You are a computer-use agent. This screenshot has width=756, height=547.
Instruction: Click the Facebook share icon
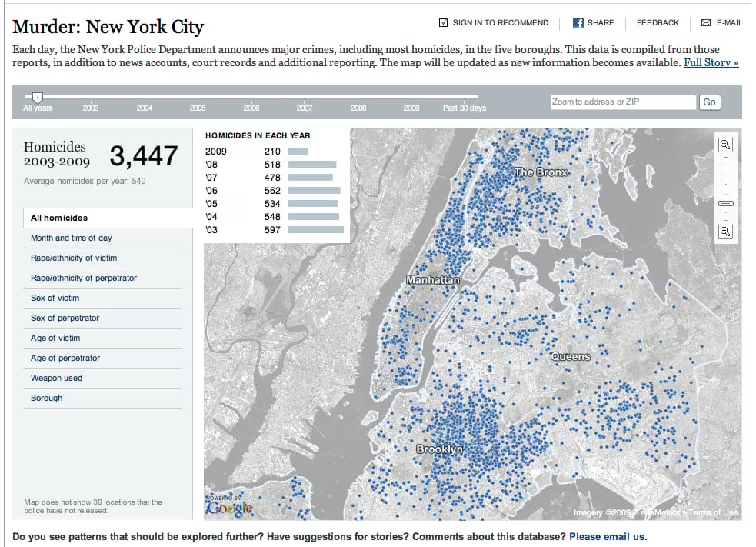tap(578, 22)
